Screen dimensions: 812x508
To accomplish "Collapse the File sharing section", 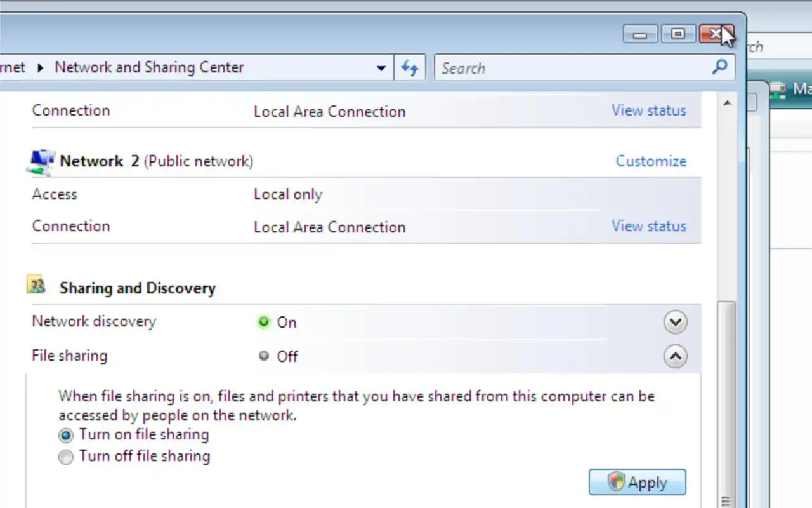I will tap(675, 356).
